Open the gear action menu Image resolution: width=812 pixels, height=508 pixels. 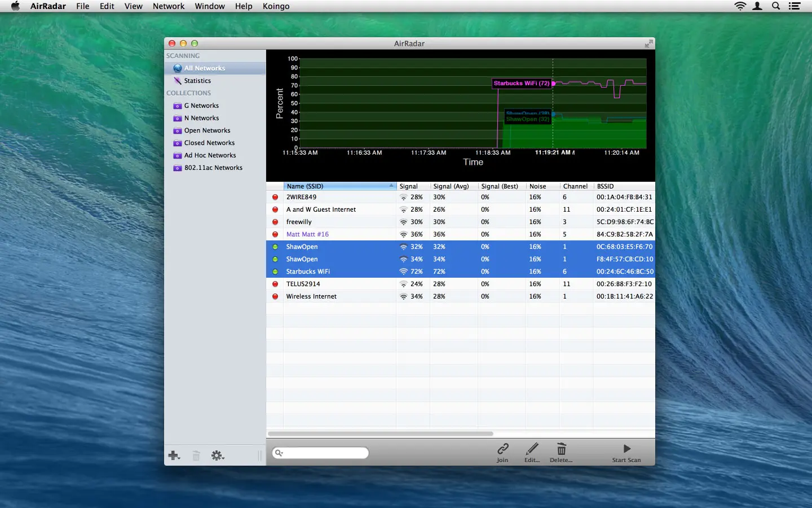point(218,456)
